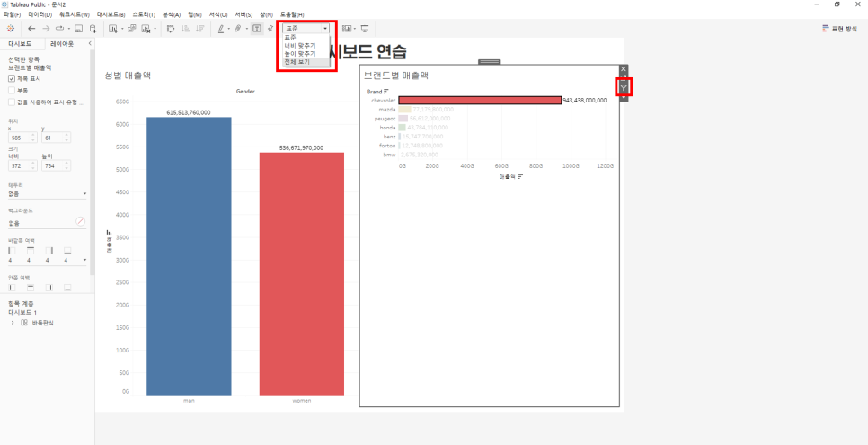The image size is (868, 445).
Task: Open the 표준 fit dropdown
Action: point(306,28)
